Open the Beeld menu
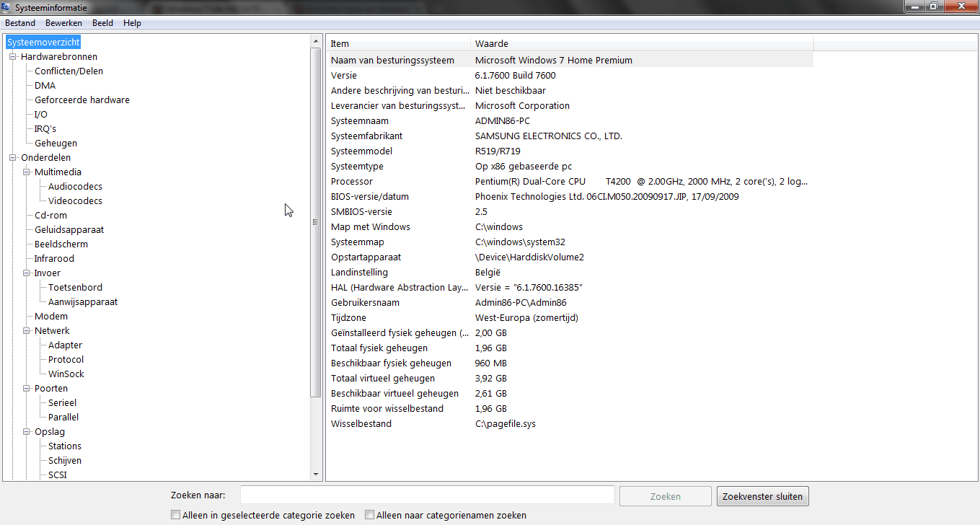 (x=102, y=23)
